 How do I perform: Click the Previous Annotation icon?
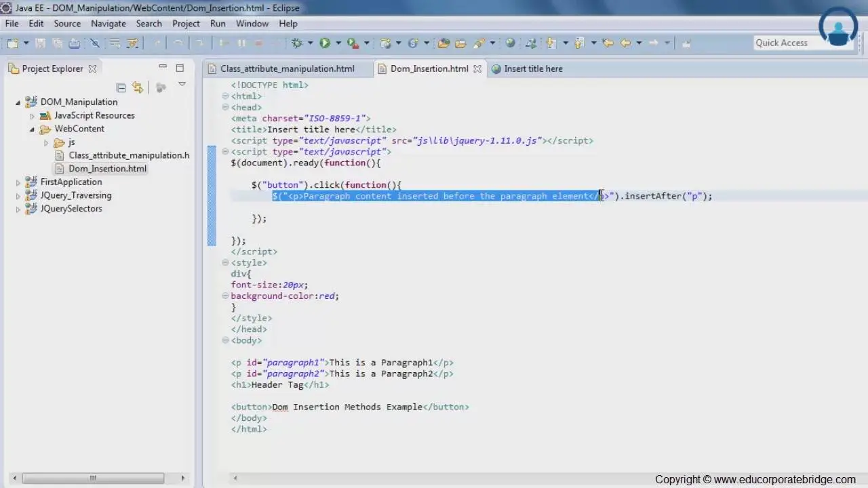point(579,43)
